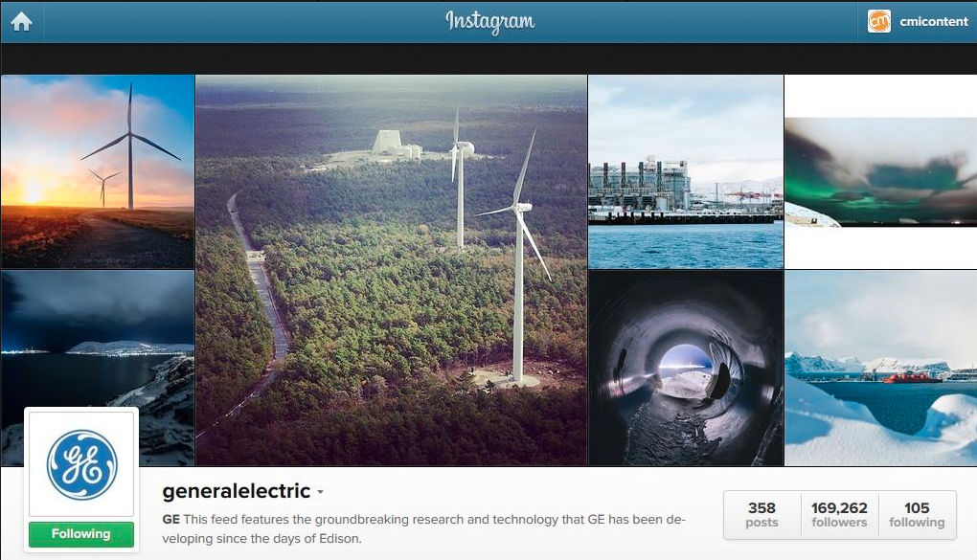Open the cmicontent account menu
The width and height of the screenshot is (977, 560).
point(918,21)
